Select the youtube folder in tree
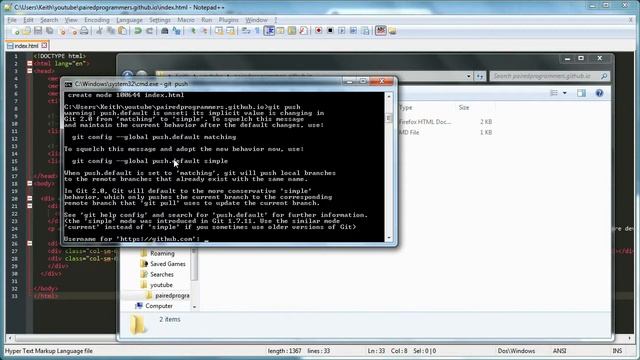Viewport: 640px width, 360px height. [161, 285]
